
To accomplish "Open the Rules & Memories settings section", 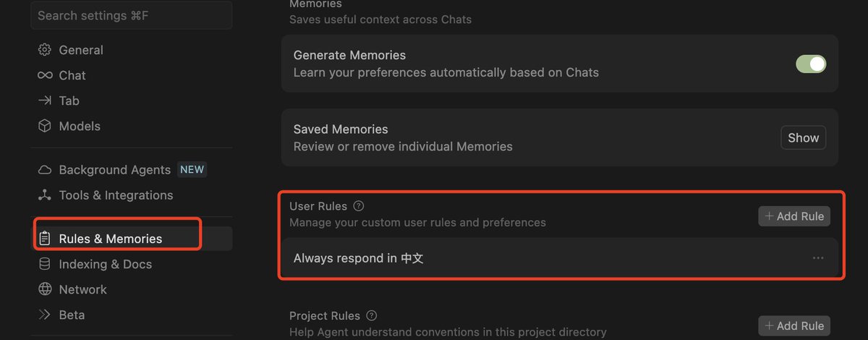I will (x=110, y=239).
